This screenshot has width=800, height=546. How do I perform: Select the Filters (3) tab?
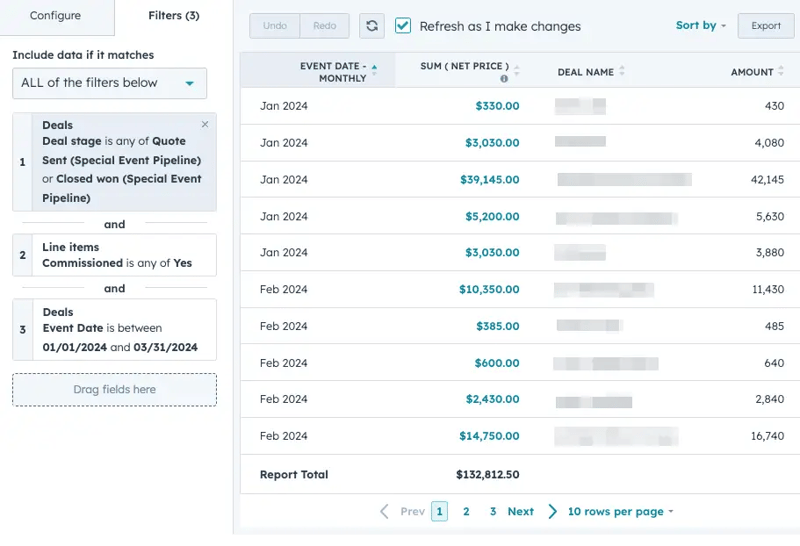[x=173, y=15]
